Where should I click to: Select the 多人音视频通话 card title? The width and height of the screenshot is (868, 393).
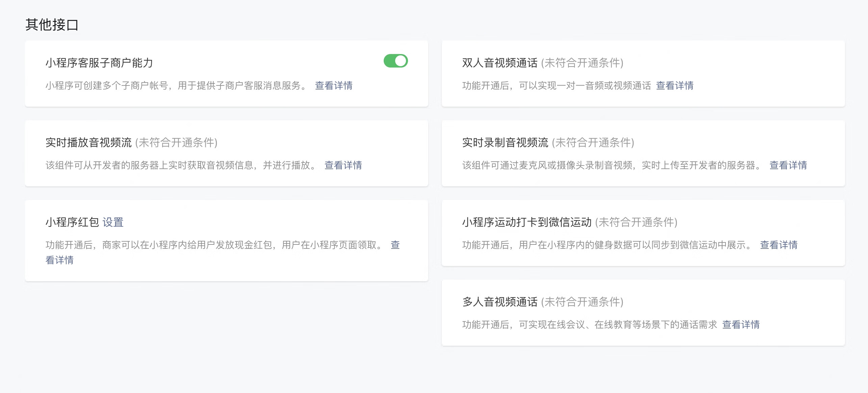[x=500, y=302]
